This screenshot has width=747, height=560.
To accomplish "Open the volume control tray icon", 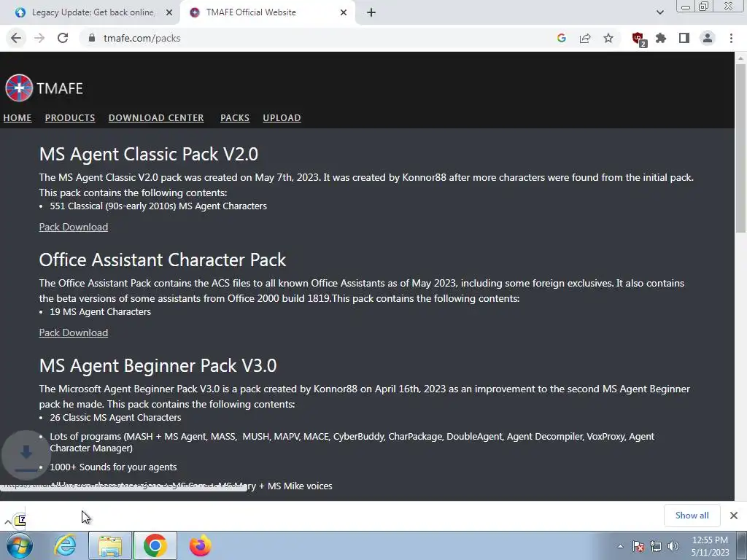I will point(673,547).
